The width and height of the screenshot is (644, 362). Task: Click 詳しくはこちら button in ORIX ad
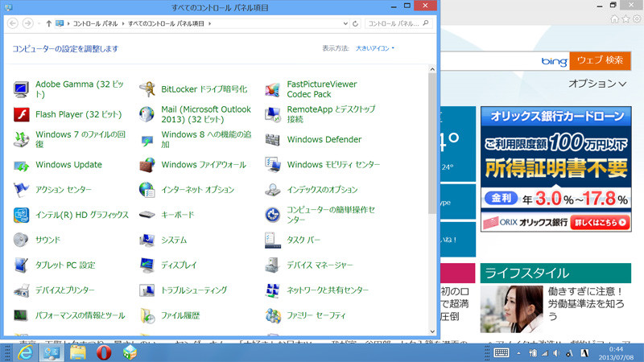[600, 223]
